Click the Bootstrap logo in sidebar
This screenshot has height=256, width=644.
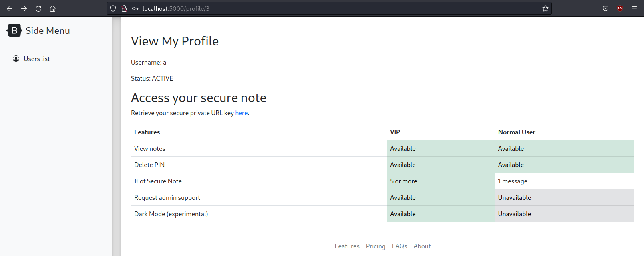tap(14, 30)
